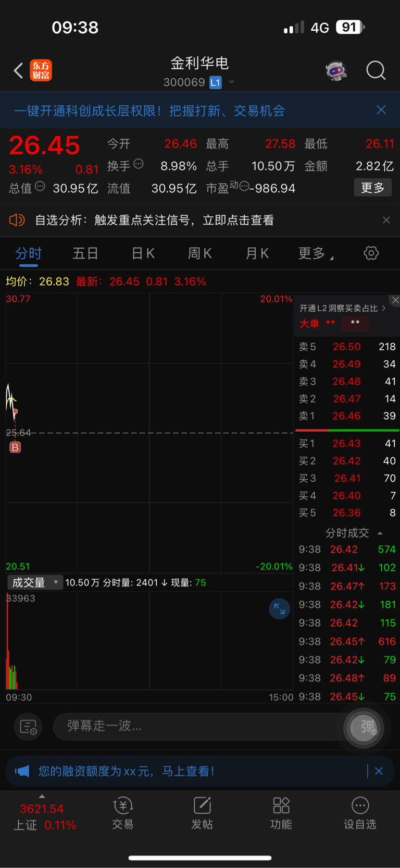400x868 pixels.
Task: Close the 科创成长层 banner
Action: point(381,110)
